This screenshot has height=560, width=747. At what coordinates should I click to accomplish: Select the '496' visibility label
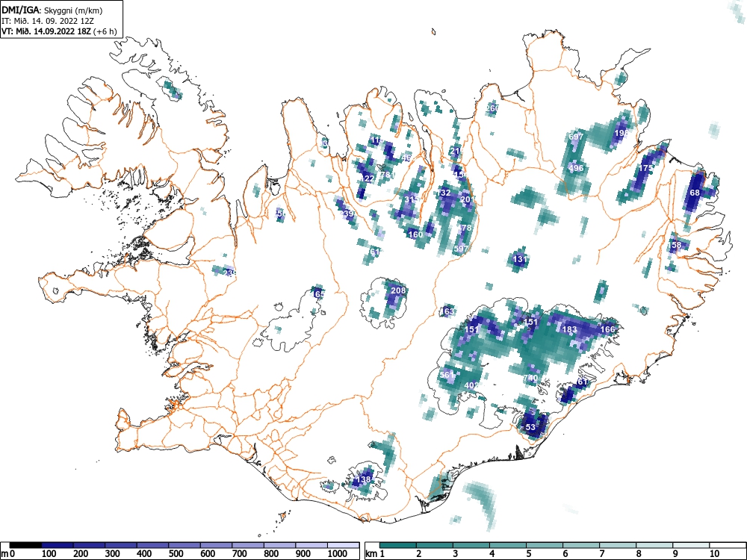[576, 168]
